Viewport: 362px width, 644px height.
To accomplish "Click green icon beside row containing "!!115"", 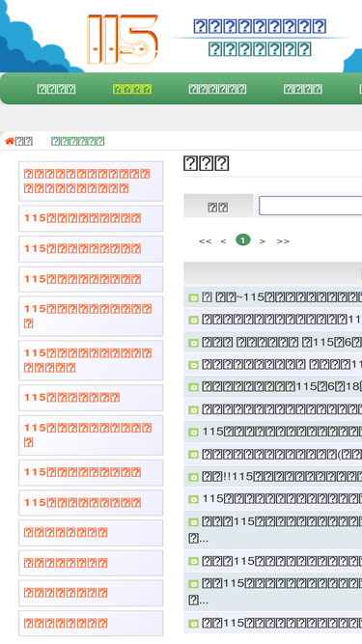I will (x=193, y=477).
